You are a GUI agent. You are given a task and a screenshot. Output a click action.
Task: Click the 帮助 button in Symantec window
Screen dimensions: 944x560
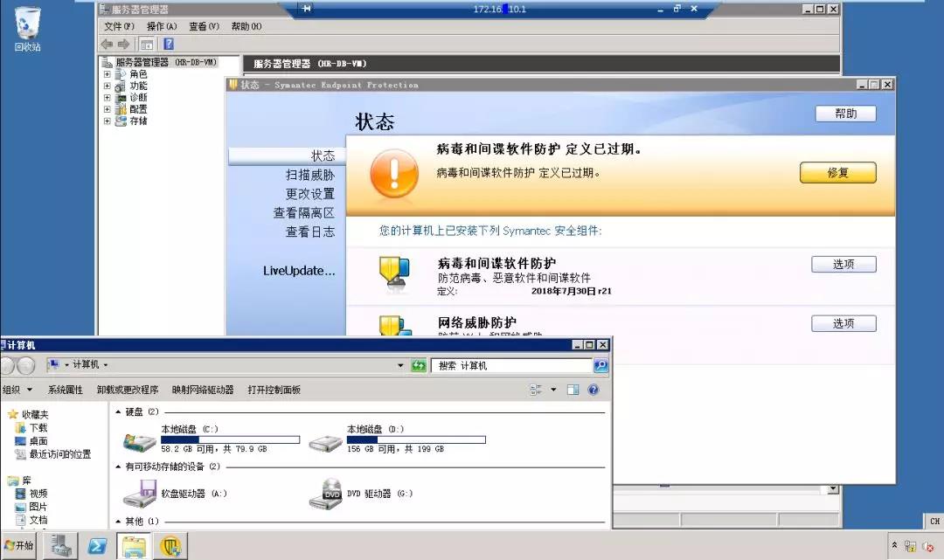[x=846, y=114]
